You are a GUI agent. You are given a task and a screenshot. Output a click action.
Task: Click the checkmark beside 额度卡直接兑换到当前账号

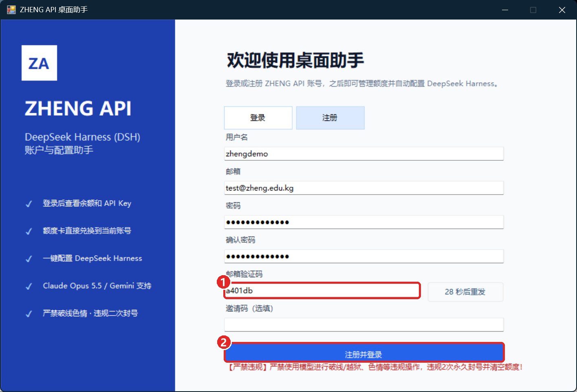click(29, 231)
